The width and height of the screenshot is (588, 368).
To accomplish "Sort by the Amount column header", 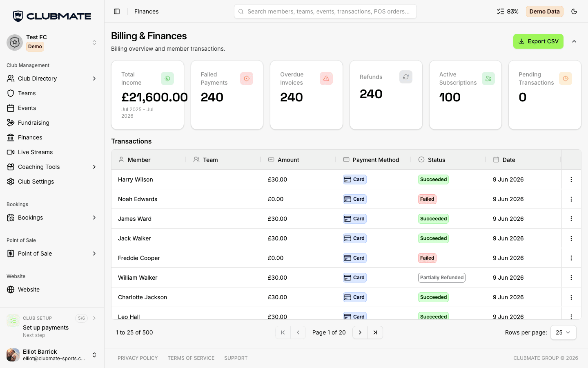I will coord(298,160).
